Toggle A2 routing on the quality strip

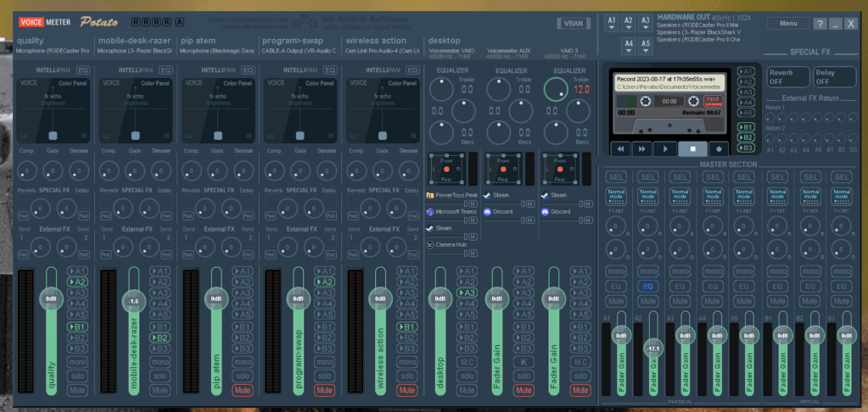point(78,282)
